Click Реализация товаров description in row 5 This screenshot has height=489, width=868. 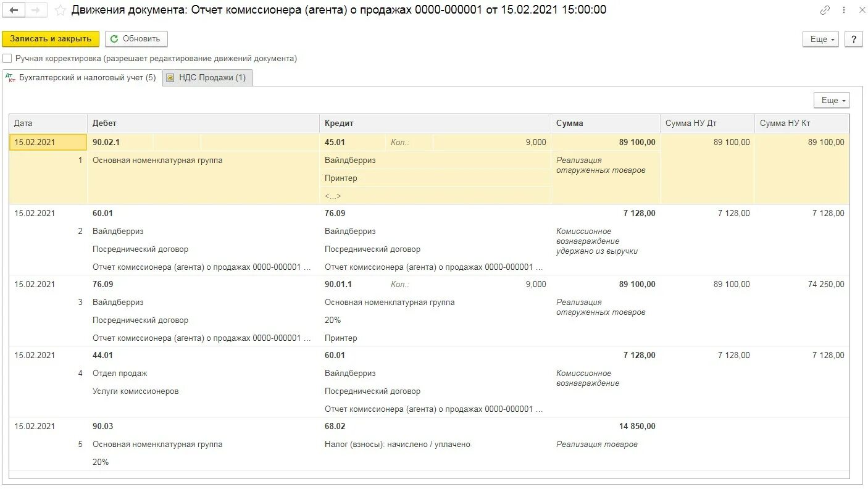597,444
